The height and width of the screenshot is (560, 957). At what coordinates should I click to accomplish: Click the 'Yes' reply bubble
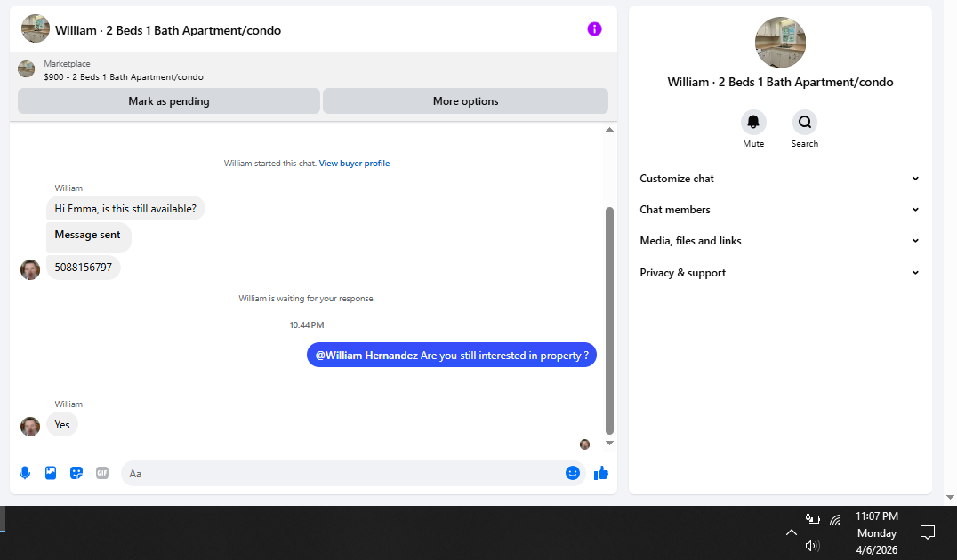pos(62,425)
